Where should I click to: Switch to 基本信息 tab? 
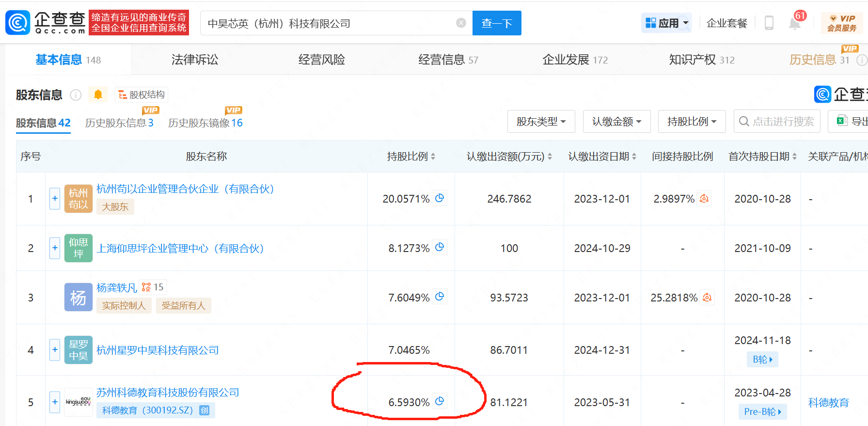tap(68, 60)
